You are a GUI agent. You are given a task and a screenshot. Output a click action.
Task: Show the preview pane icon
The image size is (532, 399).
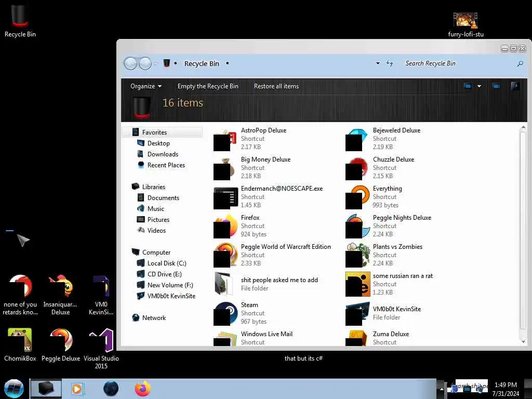496,86
